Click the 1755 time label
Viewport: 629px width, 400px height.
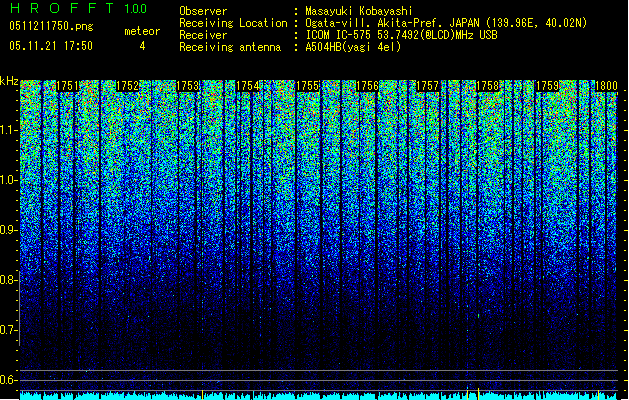(x=307, y=86)
